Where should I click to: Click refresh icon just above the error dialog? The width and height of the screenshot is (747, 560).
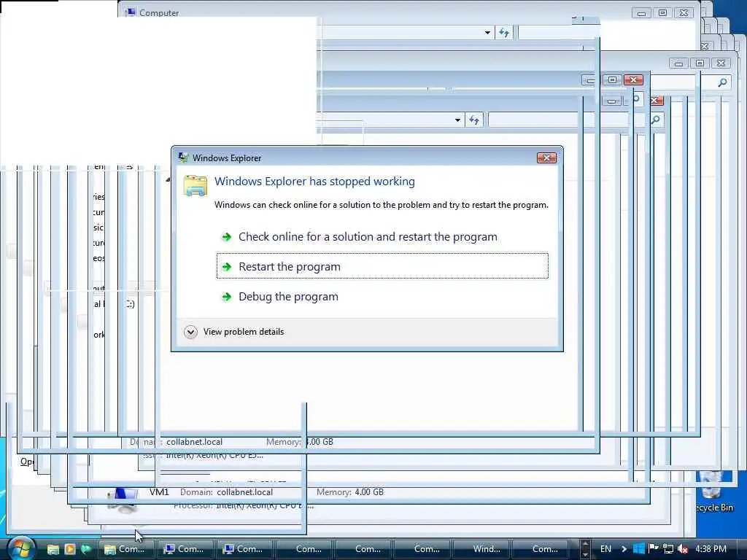coord(474,120)
